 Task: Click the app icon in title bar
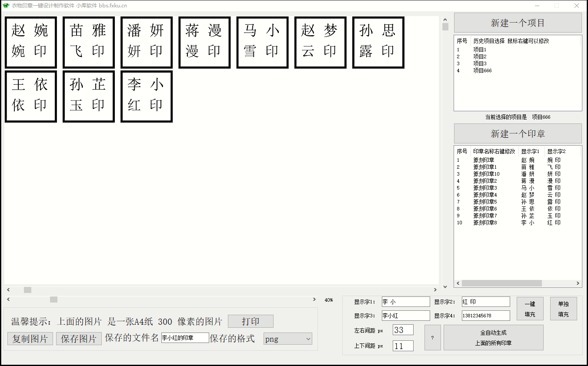pos(6,6)
